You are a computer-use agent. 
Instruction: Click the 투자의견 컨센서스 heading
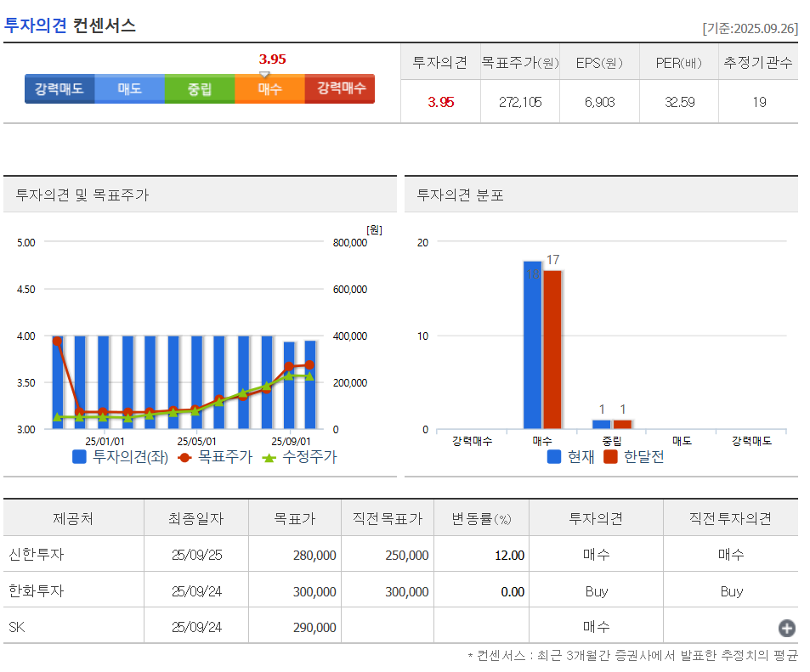pos(70,25)
